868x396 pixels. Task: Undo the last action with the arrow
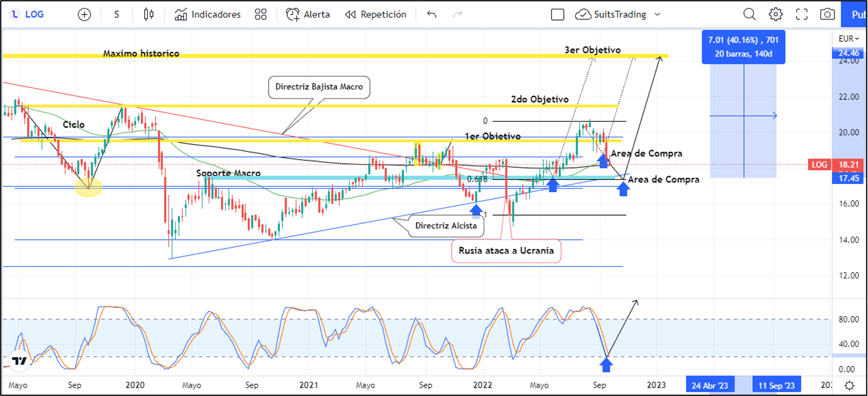432,14
